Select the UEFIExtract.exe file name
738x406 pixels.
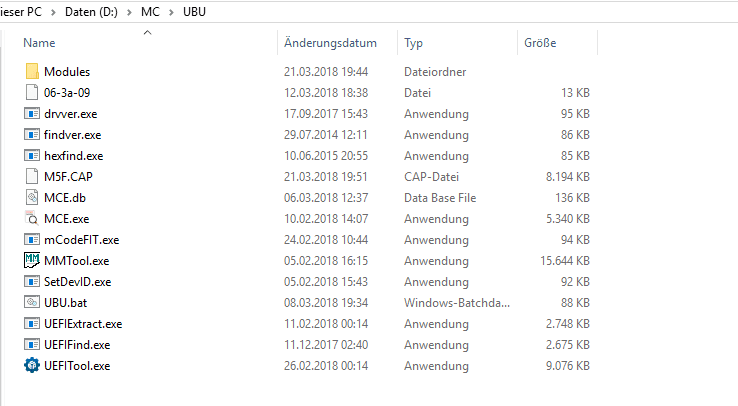pyautogui.click(x=83, y=323)
